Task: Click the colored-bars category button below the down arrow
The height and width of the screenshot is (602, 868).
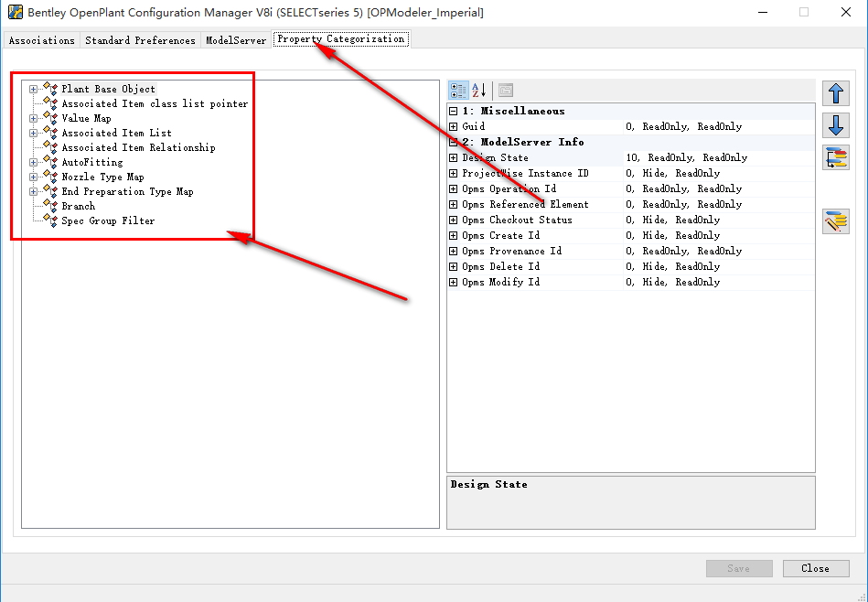Action: point(836,158)
